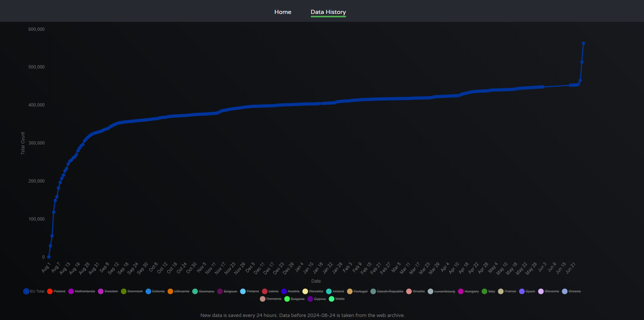Show the Italy legend entry
This screenshot has height=320, width=644.
tap(488, 291)
